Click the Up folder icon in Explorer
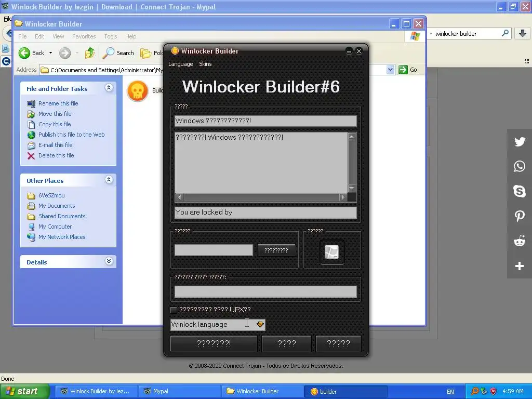Viewport: 532px width, 399px height. (x=90, y=53)
